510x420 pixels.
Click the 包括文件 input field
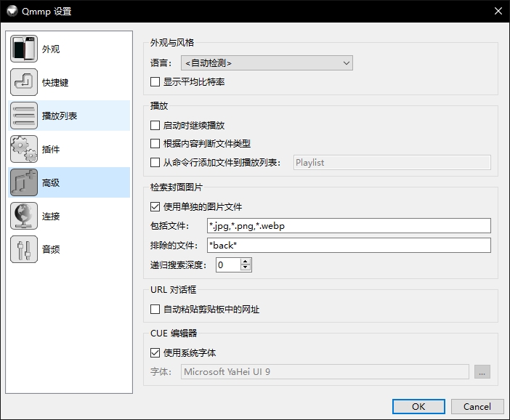(349, 225)
